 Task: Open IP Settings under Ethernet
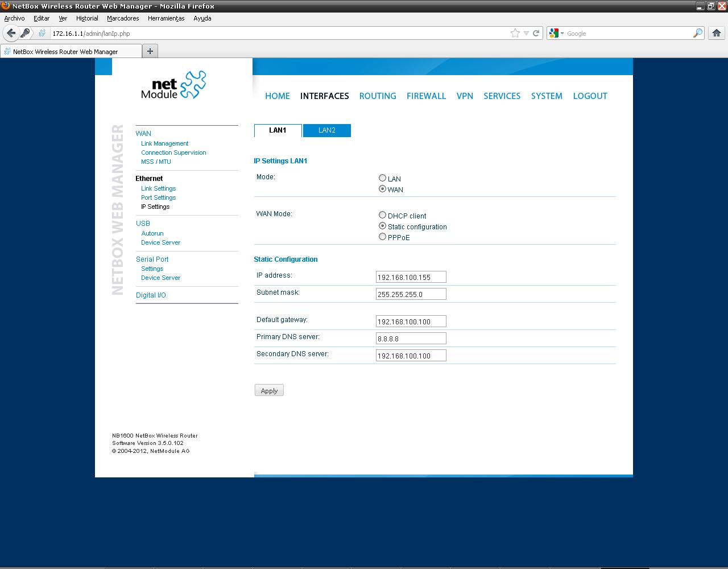click(x=155, y=207)
